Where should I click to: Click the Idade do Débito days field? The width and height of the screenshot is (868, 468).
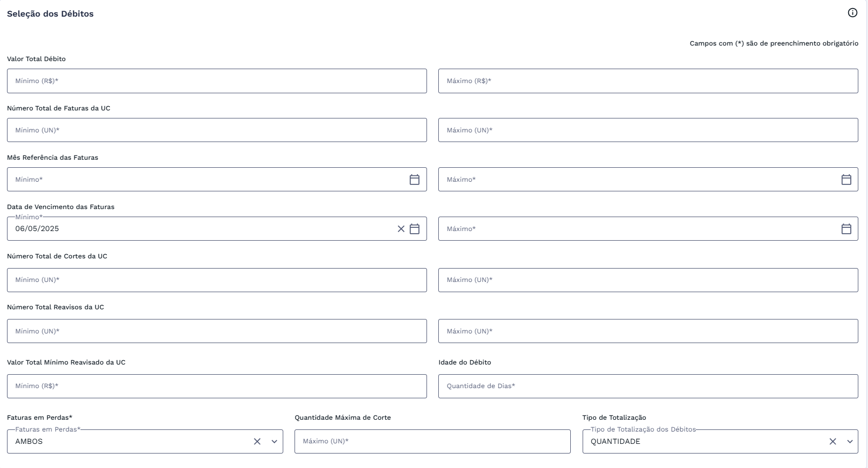pos(648,386)
